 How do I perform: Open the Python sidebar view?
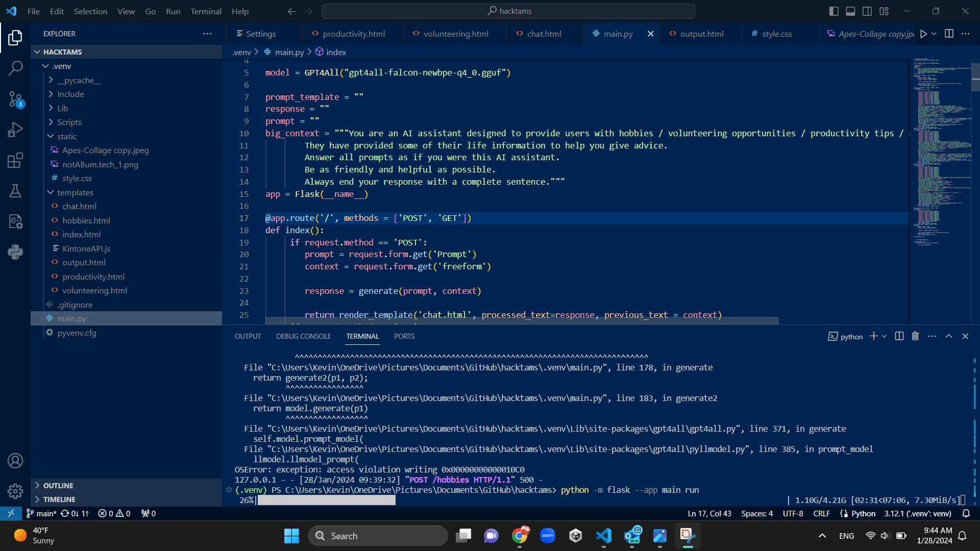(15, 252)
